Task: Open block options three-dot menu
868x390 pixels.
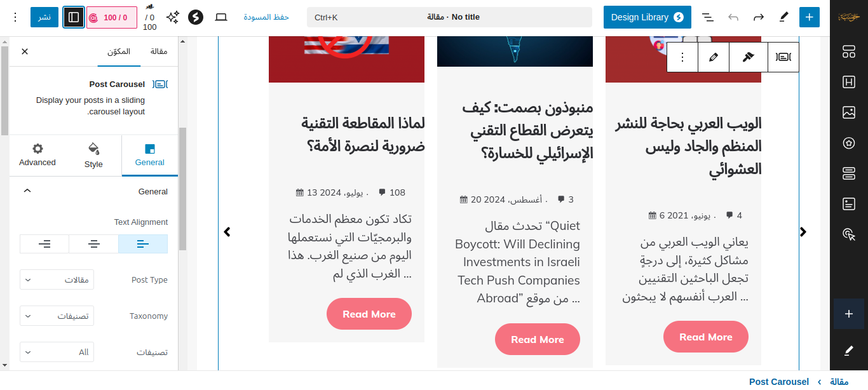Action: pyautogui.click(x=682, y=57)
